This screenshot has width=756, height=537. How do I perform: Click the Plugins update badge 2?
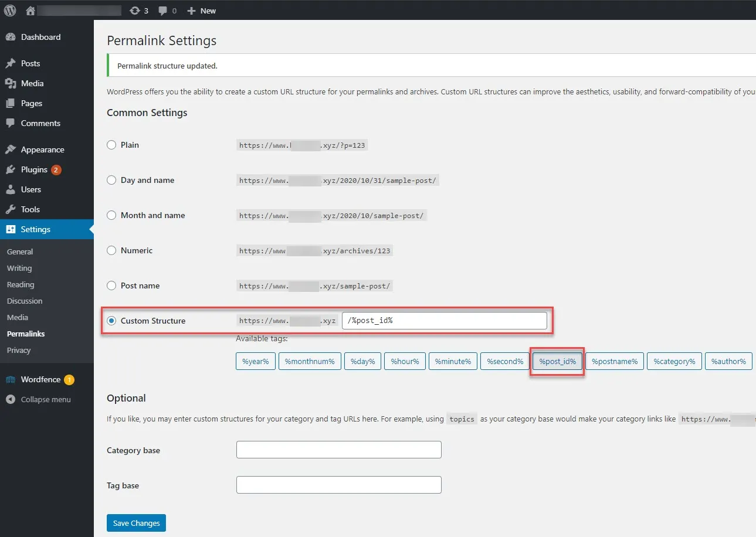[x=56, y=170]
